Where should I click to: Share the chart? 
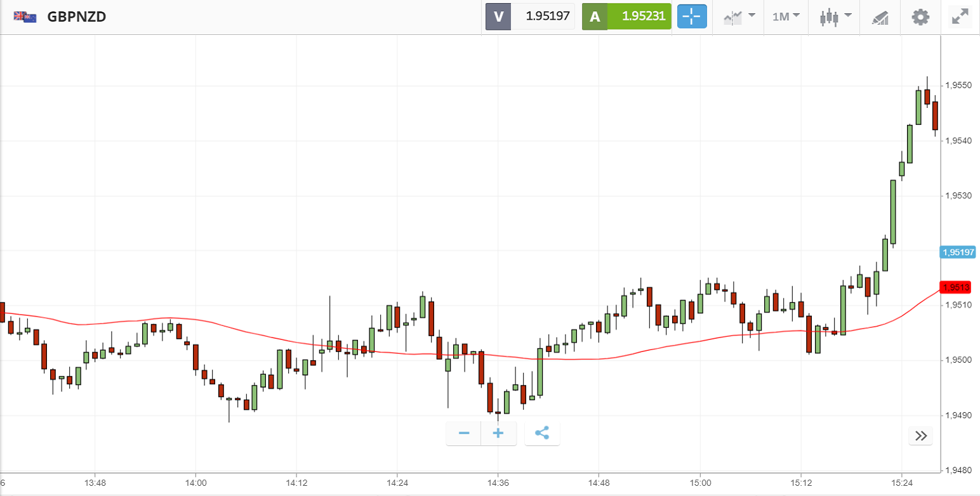[542, 433]
